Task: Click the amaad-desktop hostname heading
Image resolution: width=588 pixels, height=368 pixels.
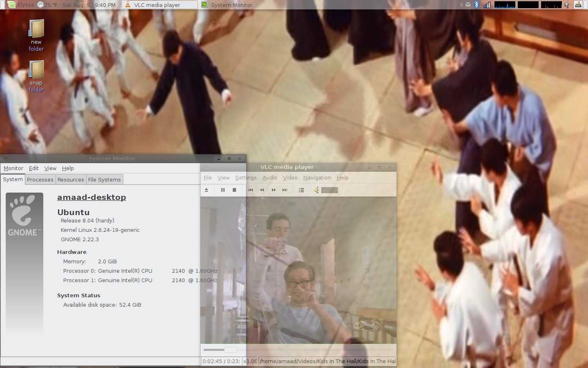Action: (x=91, y=197)
